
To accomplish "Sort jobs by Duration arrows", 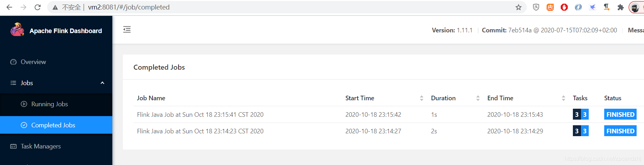I will click(x=478, y=98).
